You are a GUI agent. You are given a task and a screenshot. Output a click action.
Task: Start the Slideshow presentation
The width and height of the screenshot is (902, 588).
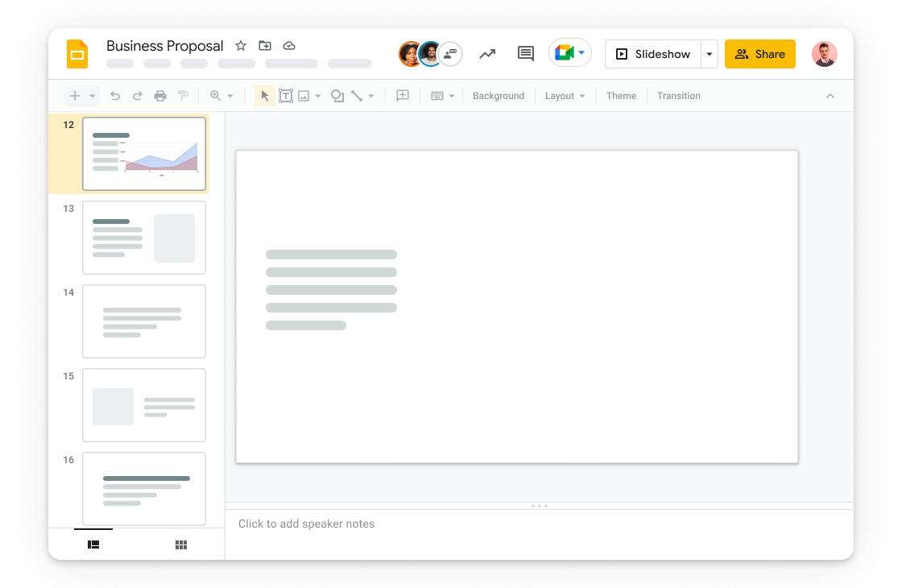[x=653, y=54]
